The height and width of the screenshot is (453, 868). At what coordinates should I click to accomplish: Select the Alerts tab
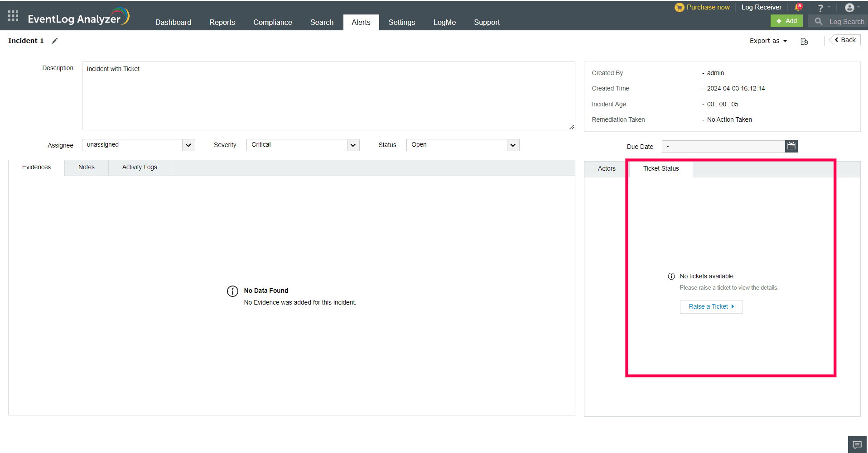[x=361, y=22]
